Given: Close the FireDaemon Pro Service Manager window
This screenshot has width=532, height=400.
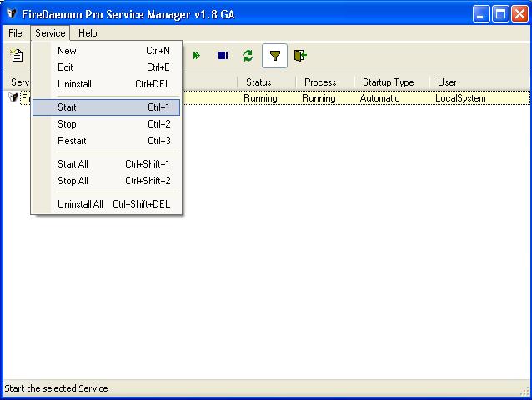Looking at the screenshot, I should click(x=519, y=14).
